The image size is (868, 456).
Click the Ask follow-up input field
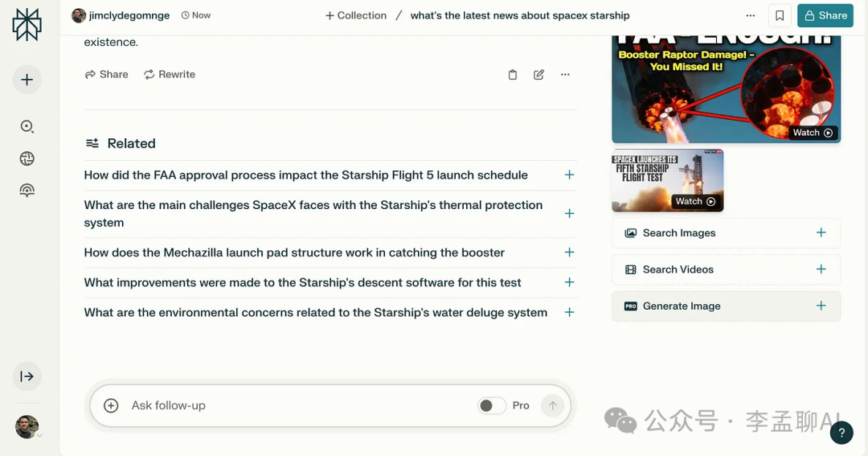pos(297,405)
